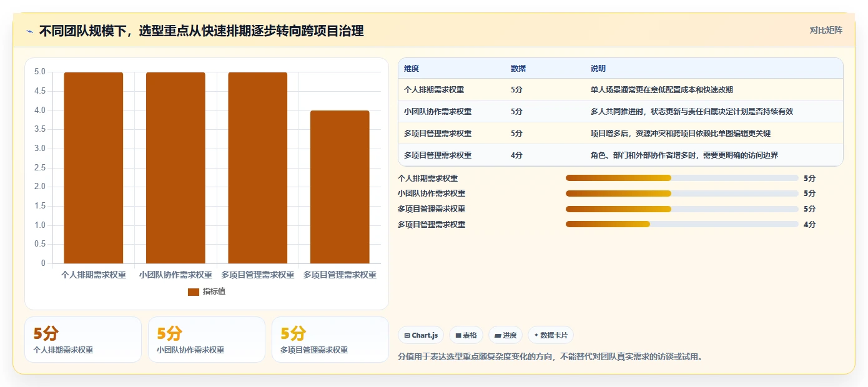Click the chart bar above 小团队协作需求权重

[x=175, y=168]
